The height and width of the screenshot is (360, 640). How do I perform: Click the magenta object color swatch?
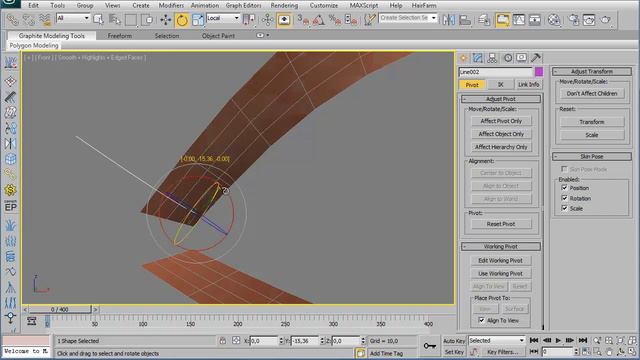(539, 72)
